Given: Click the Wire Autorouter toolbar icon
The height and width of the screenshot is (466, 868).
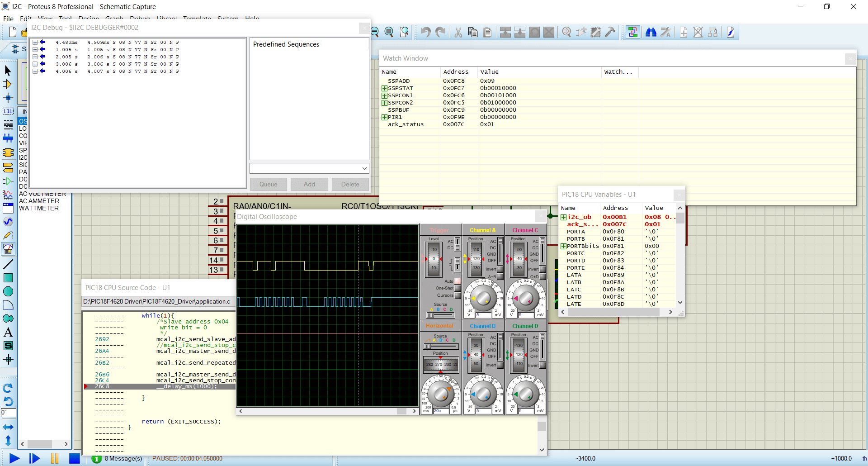Looking at the screenshot, I should click(x=633, y=32).
